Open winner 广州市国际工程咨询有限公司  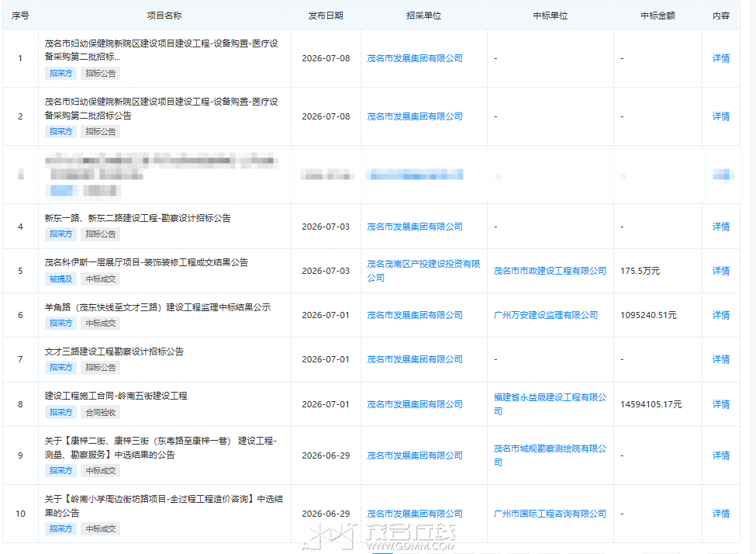click(550, 514)
